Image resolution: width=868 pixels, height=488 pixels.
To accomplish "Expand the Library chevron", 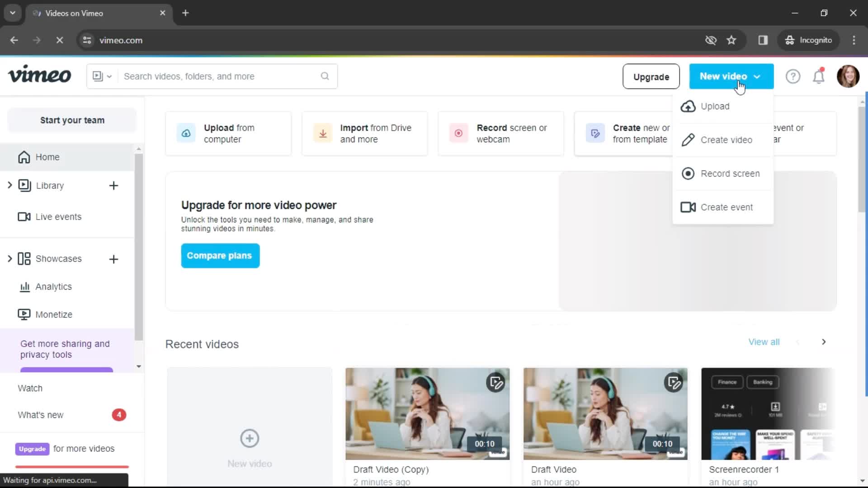I will pyautogui.click(x=9, y=185).
